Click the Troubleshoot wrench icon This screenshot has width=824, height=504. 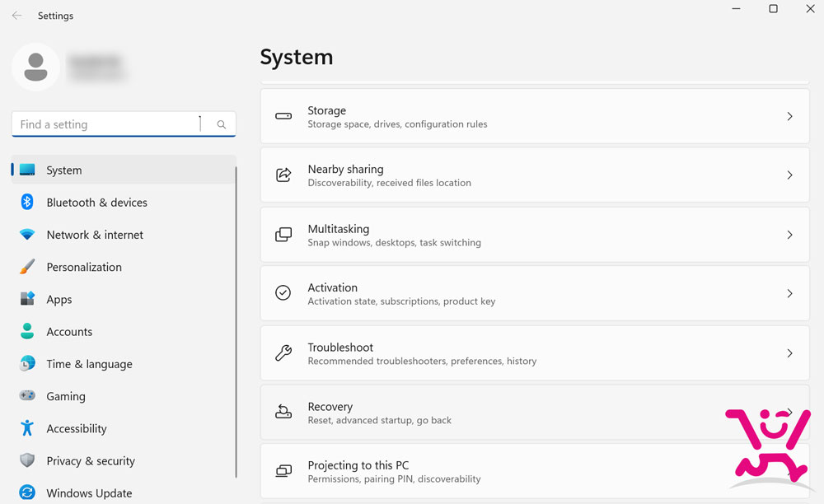point(283,352)
